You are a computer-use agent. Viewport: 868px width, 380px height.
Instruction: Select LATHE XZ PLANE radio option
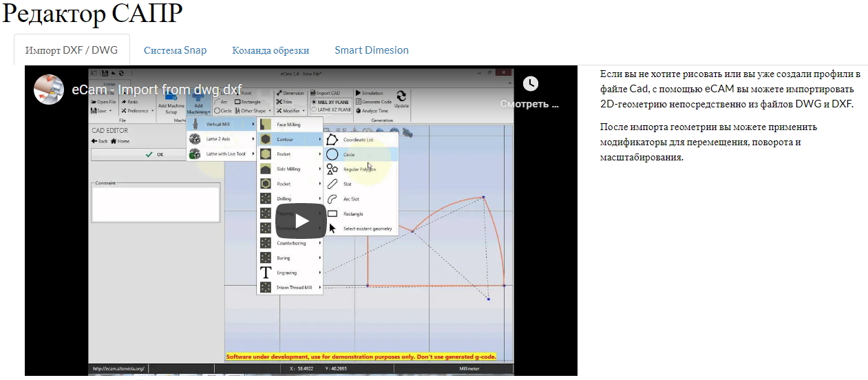[331, 109]
